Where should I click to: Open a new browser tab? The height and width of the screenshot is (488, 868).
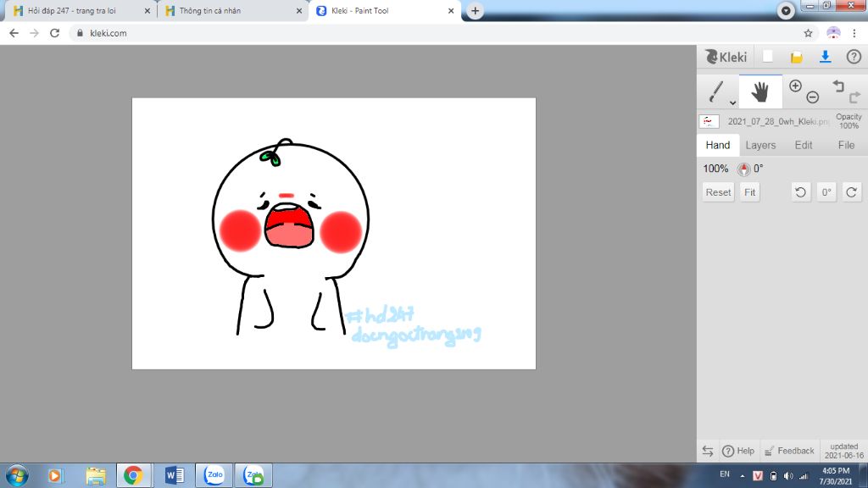click(x=475, y=10)
